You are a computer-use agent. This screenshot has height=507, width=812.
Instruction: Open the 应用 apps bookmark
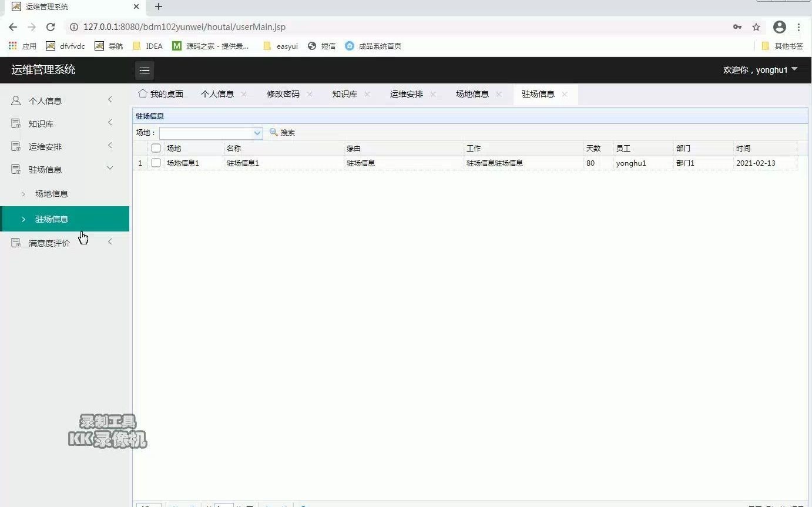[x=22, y=46]
